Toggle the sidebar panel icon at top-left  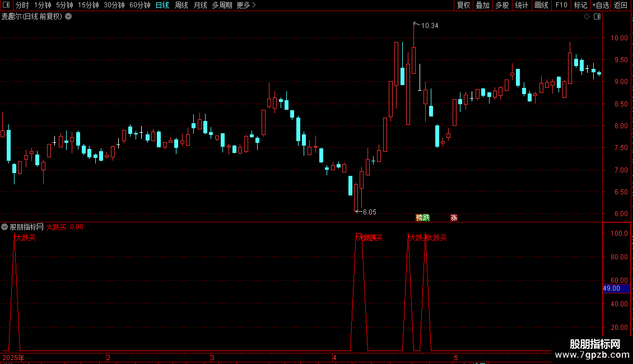coord(6,5)
